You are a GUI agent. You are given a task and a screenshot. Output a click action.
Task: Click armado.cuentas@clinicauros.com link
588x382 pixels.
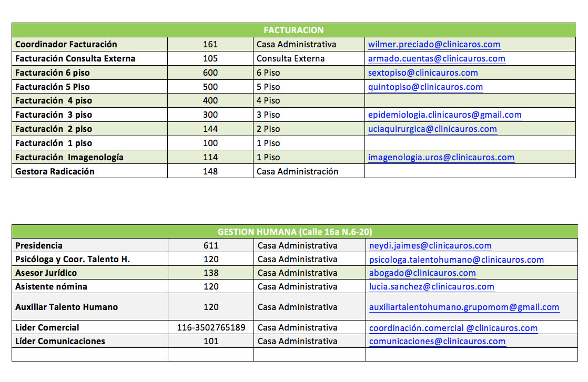pos(437,59)
